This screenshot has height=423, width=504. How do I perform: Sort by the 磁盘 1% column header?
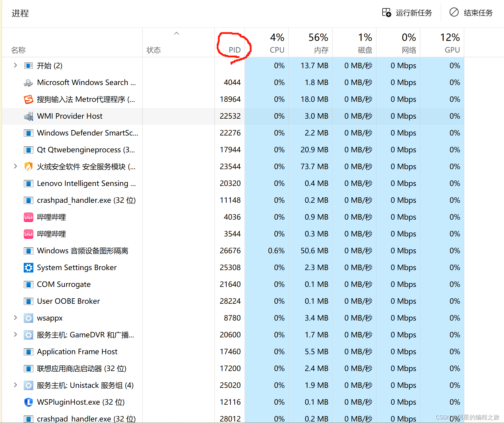pyautogui.click(x=354, y=43)
